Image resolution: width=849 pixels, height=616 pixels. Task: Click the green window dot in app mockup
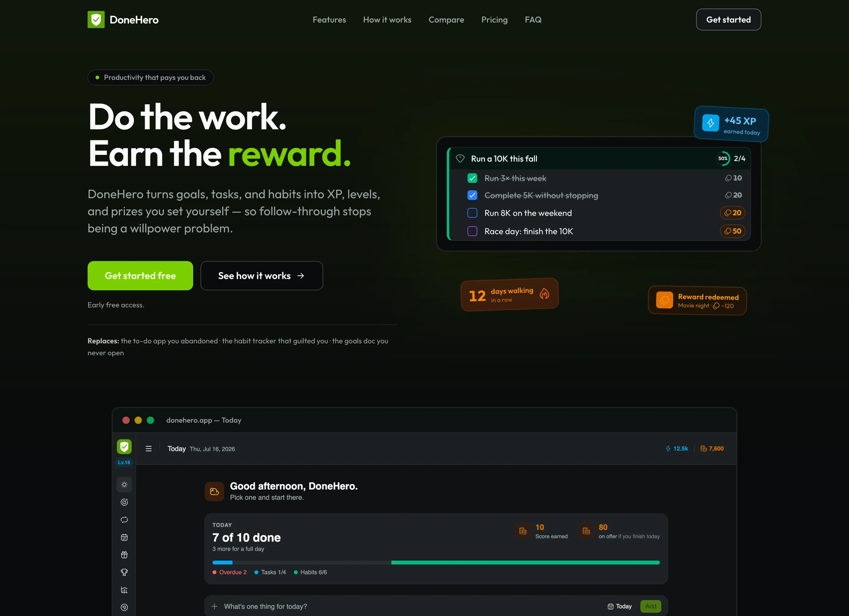[150, 420]
